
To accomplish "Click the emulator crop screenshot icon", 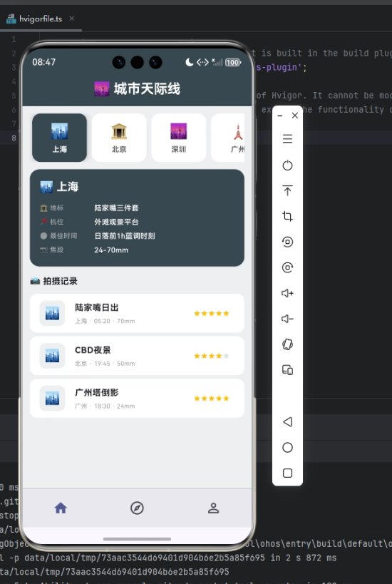I will (287, 216).
